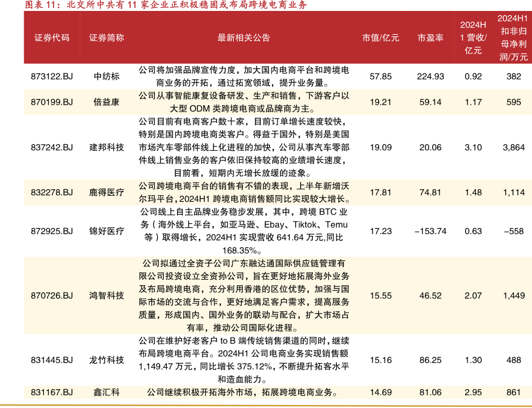Viewport: 532px width, 408px height.
Task: Click the 证券代码 column header
Action: pyautogui.click(x=52, y=38)
